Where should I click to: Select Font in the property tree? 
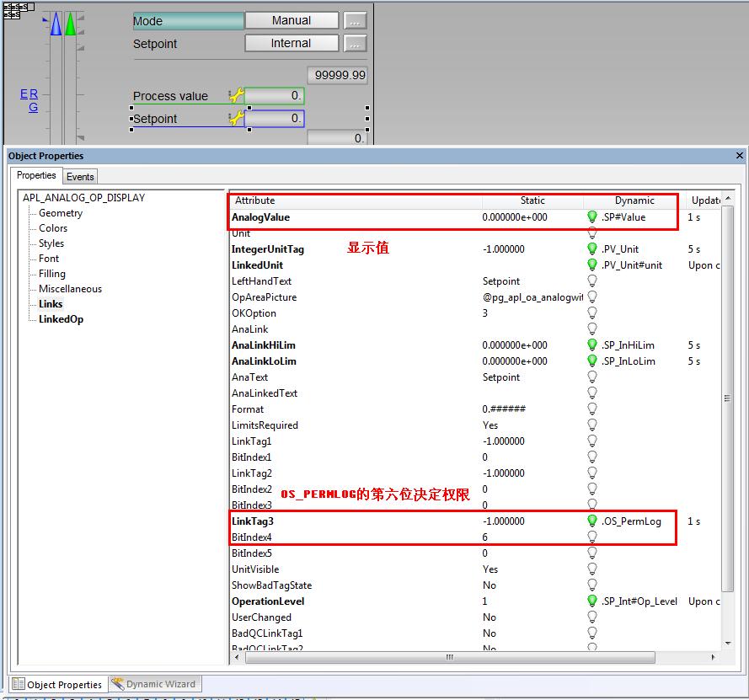(49, 259)
